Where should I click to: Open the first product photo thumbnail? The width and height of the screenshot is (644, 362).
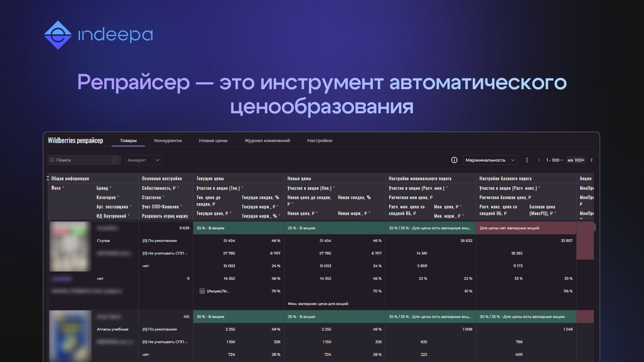(x=70, y=246)
